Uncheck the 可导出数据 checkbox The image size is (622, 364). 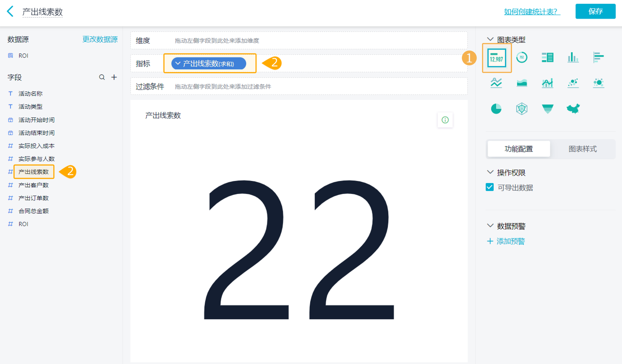click(x=489, y=187)
